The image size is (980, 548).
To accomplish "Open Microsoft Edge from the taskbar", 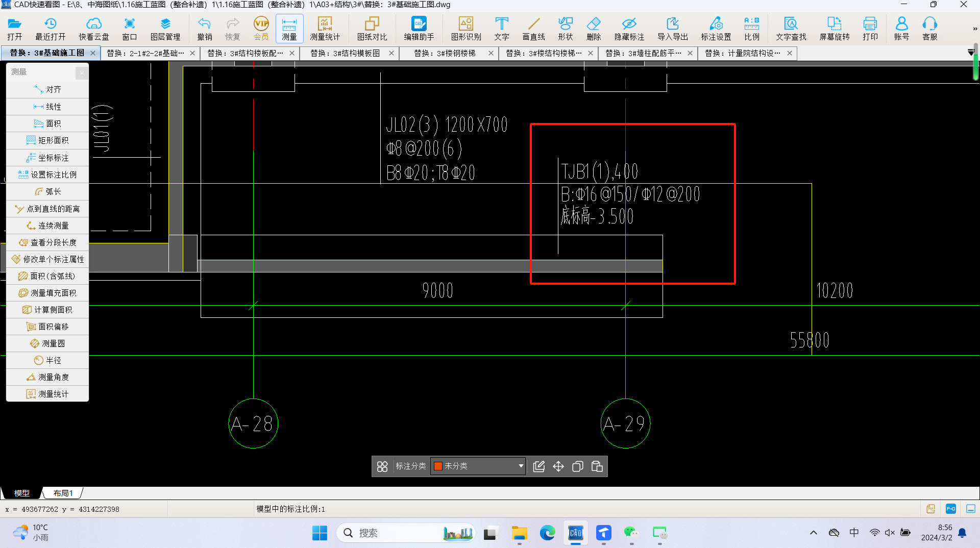I will pyautogui.click(x=548, y=533).
